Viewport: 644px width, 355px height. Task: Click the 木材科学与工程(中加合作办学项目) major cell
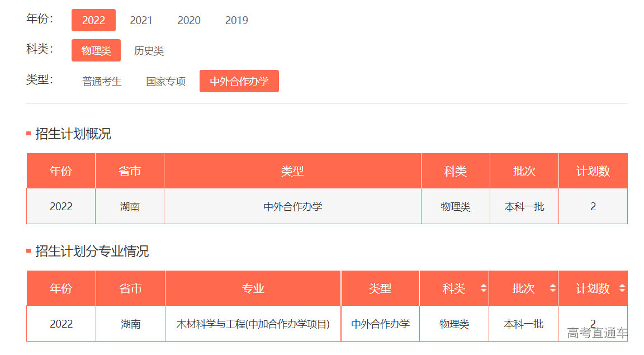pyautogui.click(x=253, y=324)
